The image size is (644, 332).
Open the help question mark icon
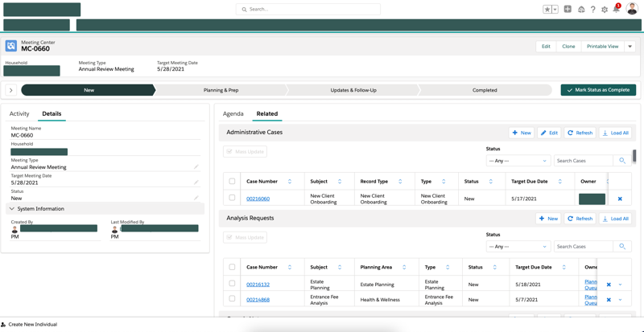593,10
